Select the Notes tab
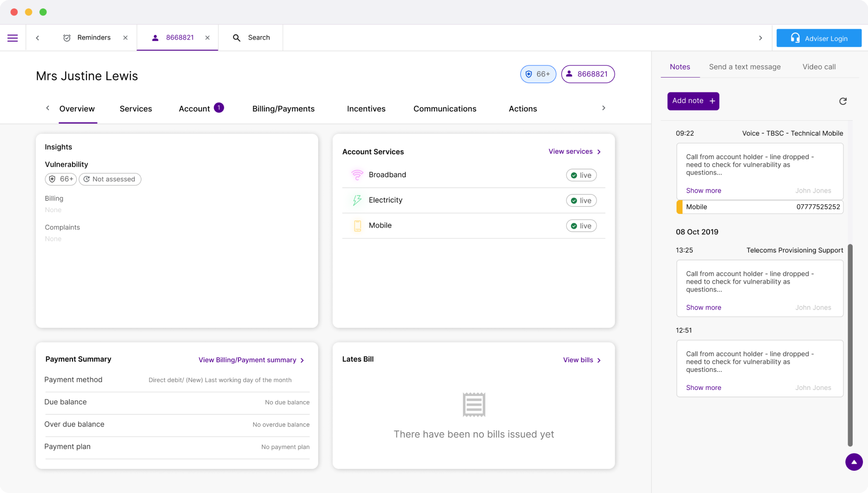The image size is (868, 493). 680,67
